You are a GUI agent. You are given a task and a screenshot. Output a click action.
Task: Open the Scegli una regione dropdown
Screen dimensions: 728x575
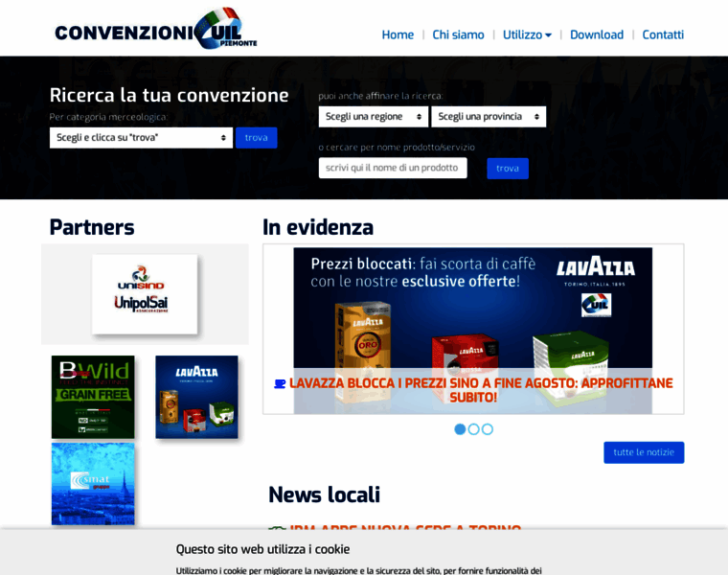(374, 117)
